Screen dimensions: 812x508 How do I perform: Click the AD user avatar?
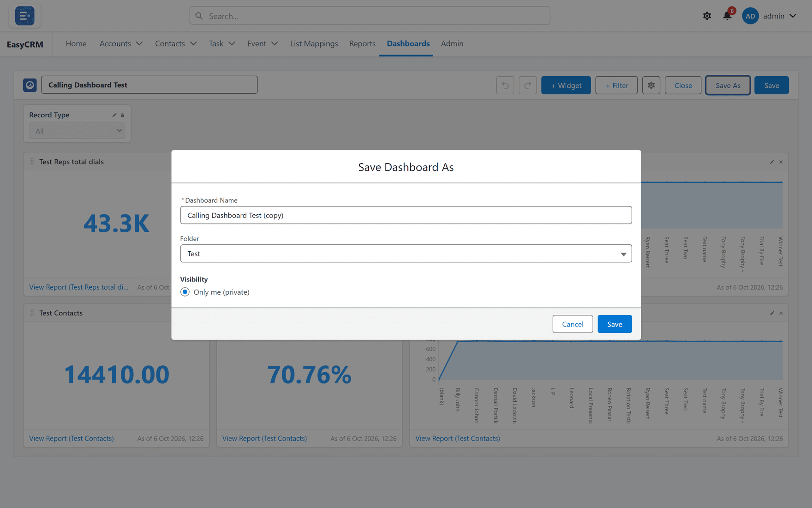[x=750, y=16]
